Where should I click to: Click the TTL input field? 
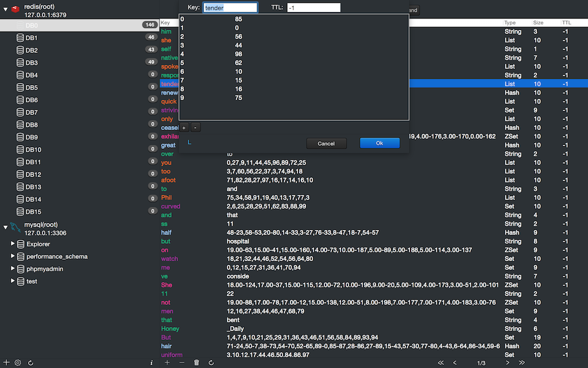[314, 7]
